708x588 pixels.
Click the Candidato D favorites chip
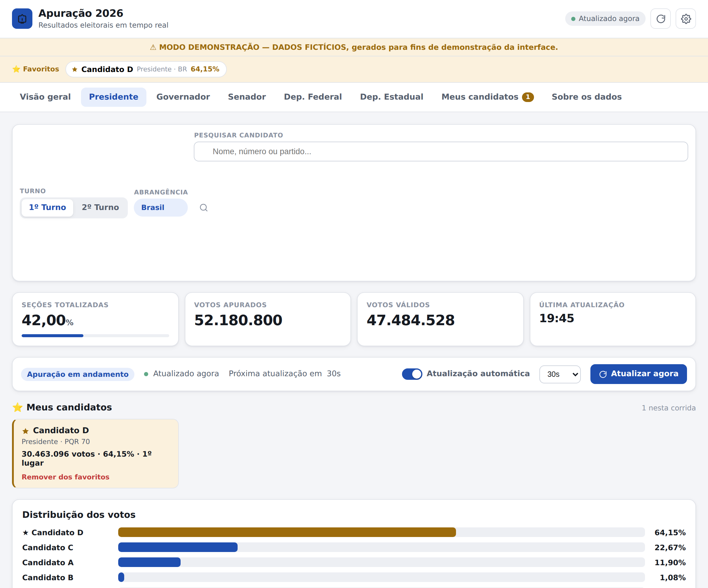click(x=146, y=70)
